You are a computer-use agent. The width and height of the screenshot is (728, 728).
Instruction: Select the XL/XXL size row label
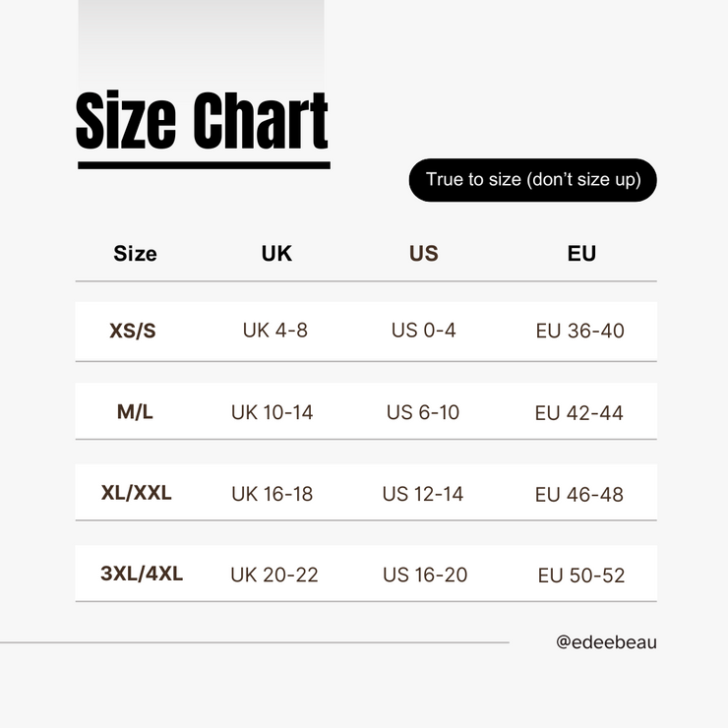(137, 493)
